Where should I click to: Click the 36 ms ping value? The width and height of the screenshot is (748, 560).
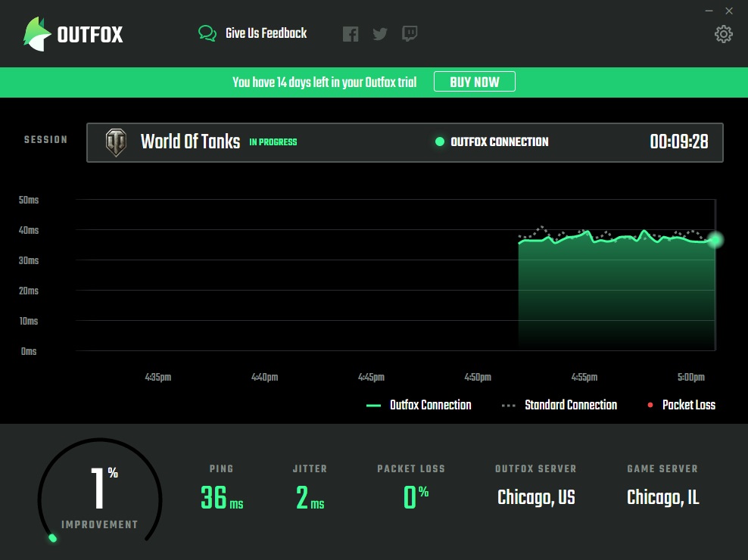[222, 497]
